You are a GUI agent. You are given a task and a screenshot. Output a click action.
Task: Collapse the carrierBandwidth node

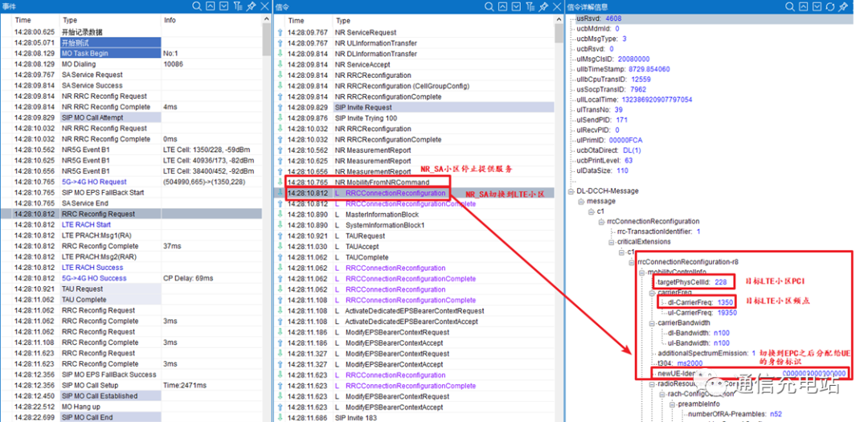click(x=652, y=323)
